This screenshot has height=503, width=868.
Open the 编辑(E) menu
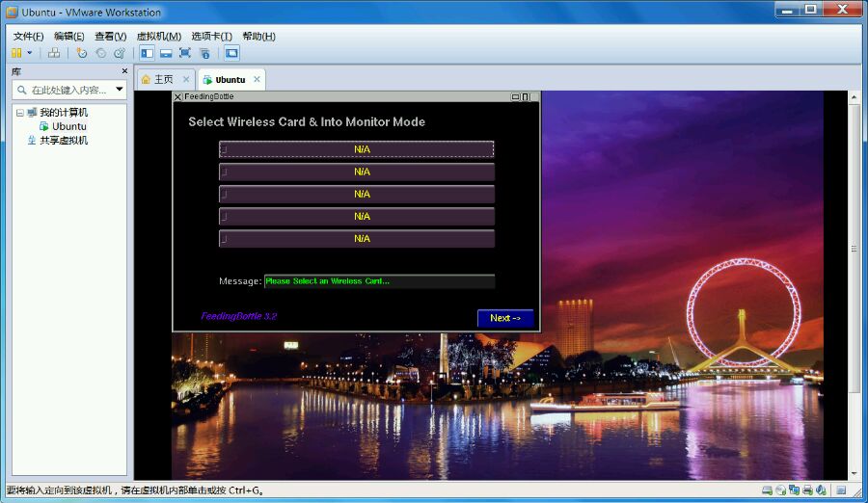[69, 36]
